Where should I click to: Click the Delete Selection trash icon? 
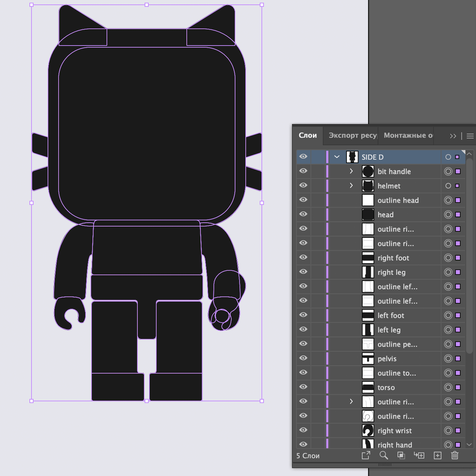point(455,455)
